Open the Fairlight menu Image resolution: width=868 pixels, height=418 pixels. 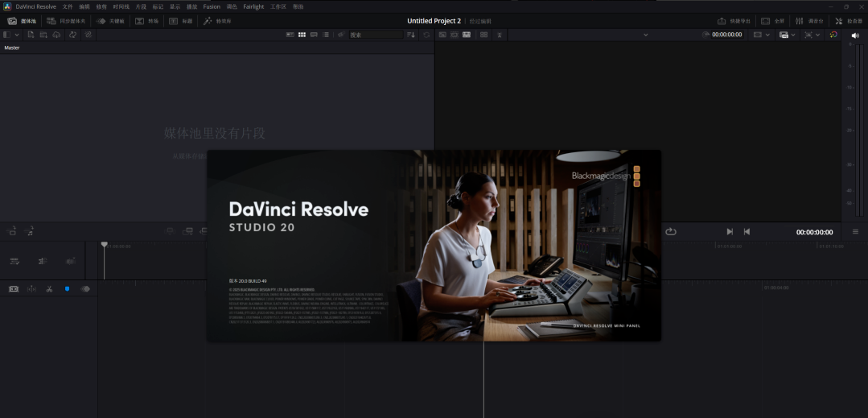[x=253, y=6]
